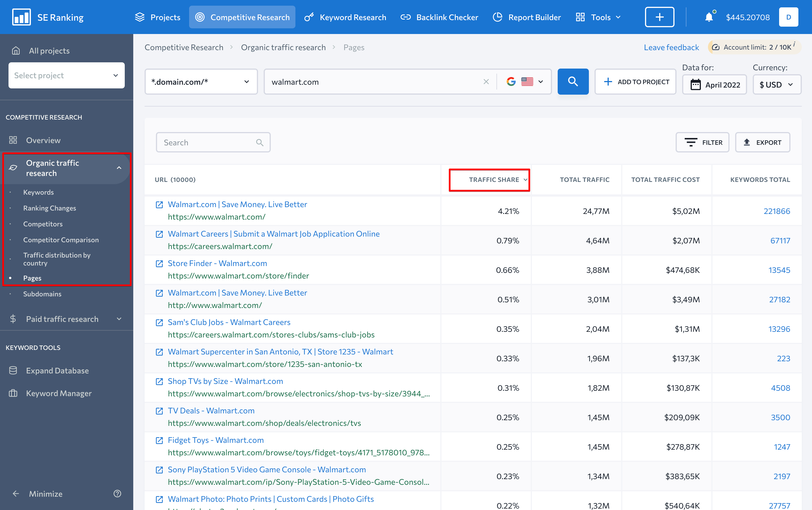The image size is (812, 510).
Task: Click the Export button
Action: (763, 142)
